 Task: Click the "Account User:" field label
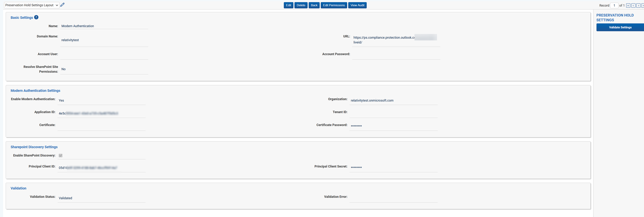(48, 54)
